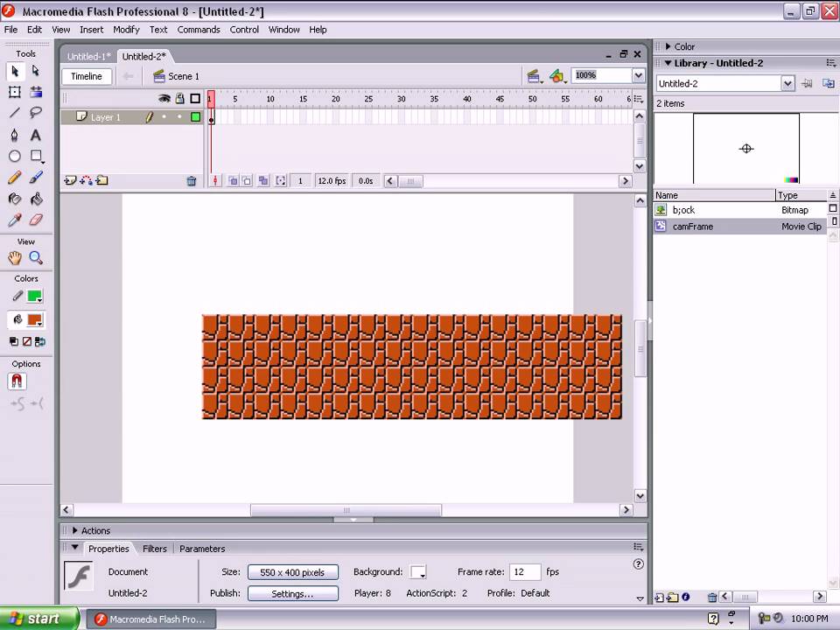Activate the Eraser tool
Viewport: 840px width, 630px height.
pyautogui.click(x=36, y=220)
